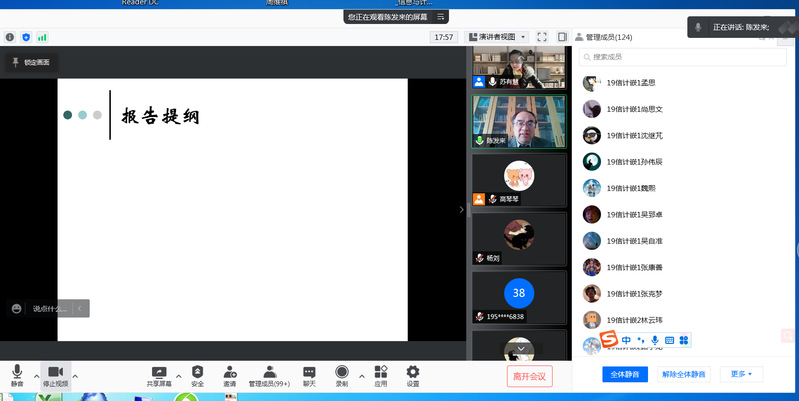The image size is (799, 401).
Task: Open the apps icon in the toolbar
Action: [381, 374]
